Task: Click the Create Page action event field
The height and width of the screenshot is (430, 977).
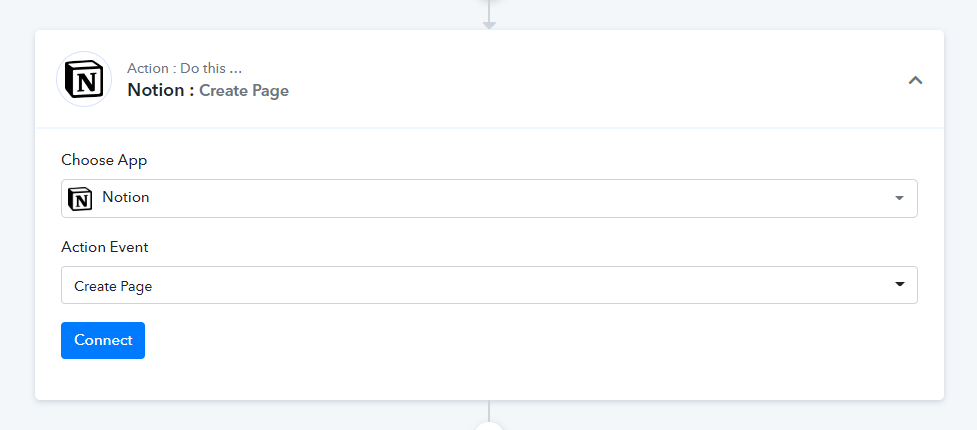Action: (489, 285)
